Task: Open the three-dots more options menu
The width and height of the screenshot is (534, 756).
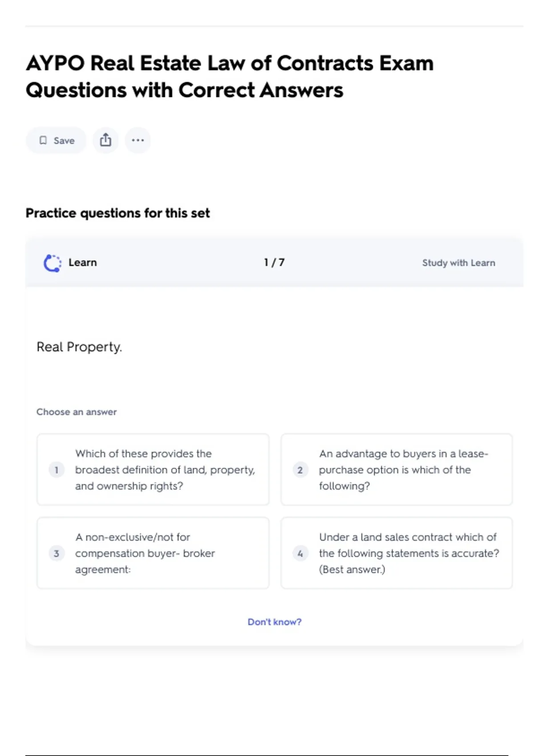Action: (138, 140)
